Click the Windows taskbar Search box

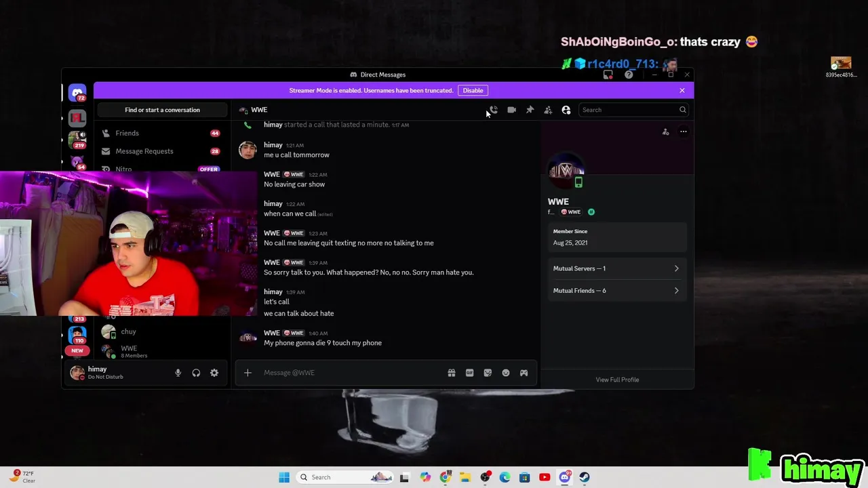346,477
